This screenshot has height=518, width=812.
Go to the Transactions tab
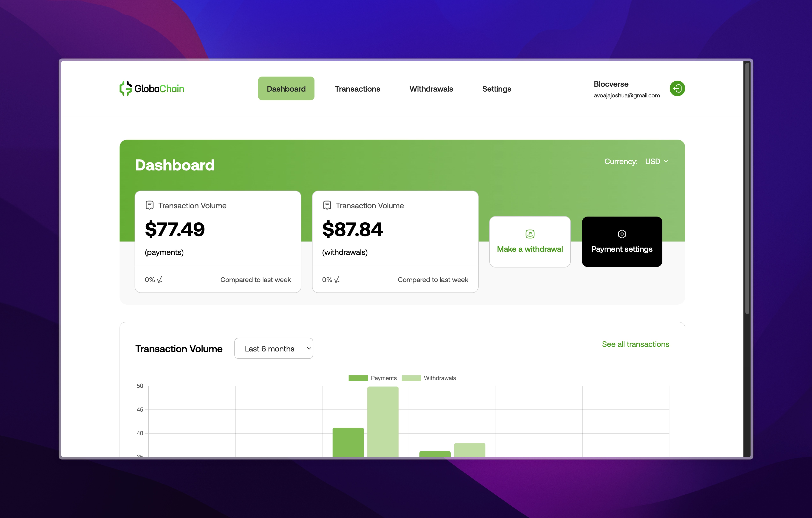357,89
